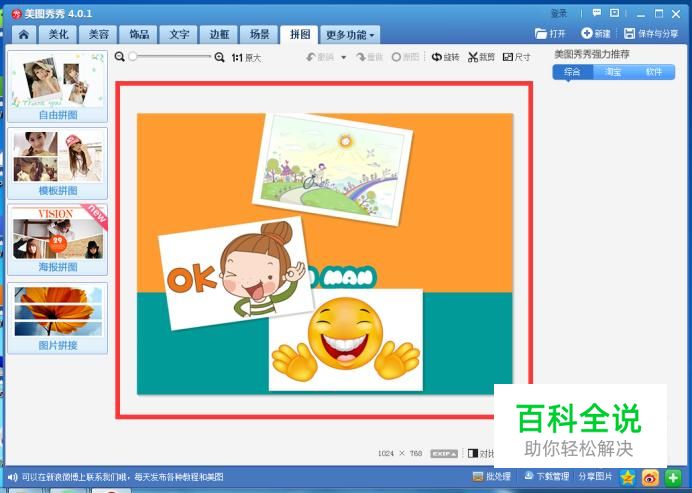This screenshot has width=692, height=493.
Task: Click the zoom in magnifier icon
Action: click(219, 57)
